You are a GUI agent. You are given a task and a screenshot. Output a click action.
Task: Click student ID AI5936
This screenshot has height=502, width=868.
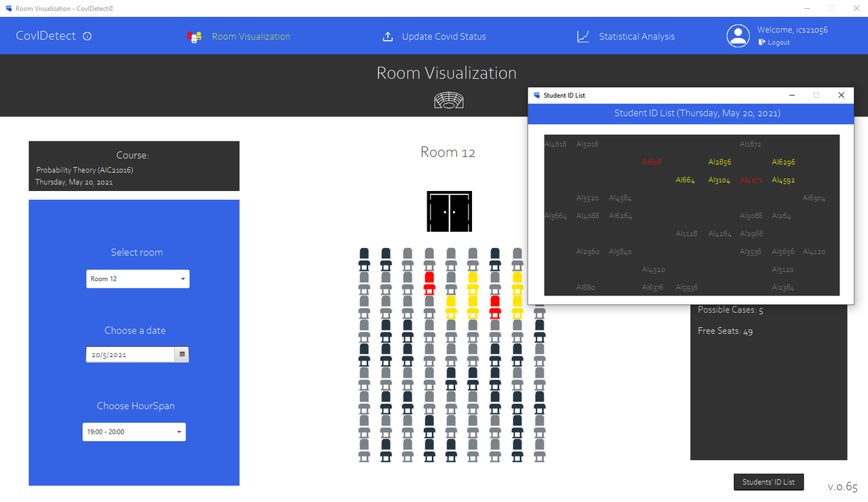pos(686,287)
